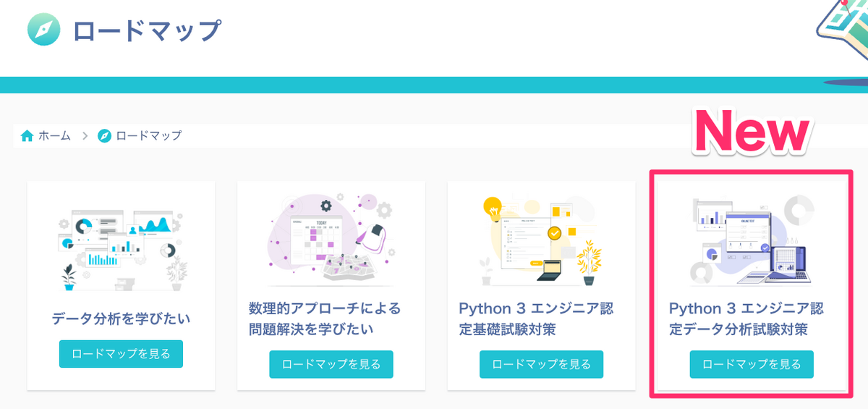
Task: Click the Python 3 エンジニア認定データ分析試験対策 title
Action: tap(746, 319)
